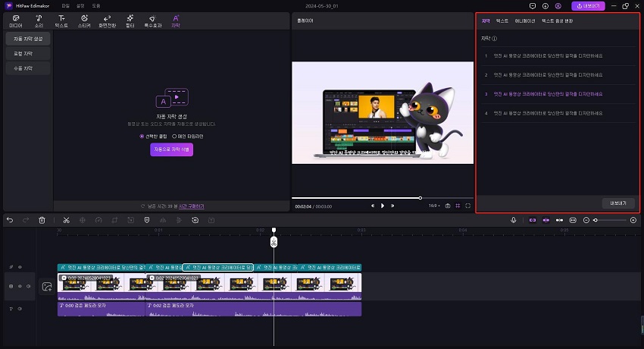Take a snapshot with camera icon under player
The image size is (644, 349).
pos(448,206)
